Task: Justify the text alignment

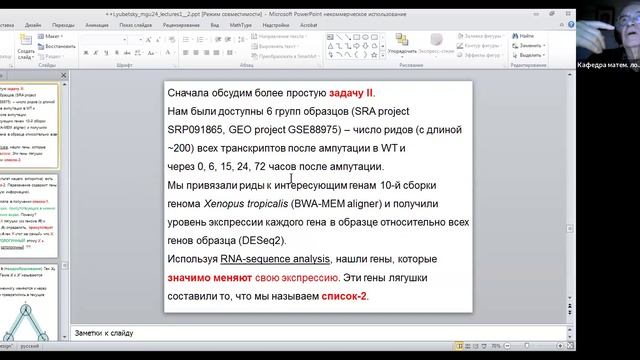Action: (216, 53)
